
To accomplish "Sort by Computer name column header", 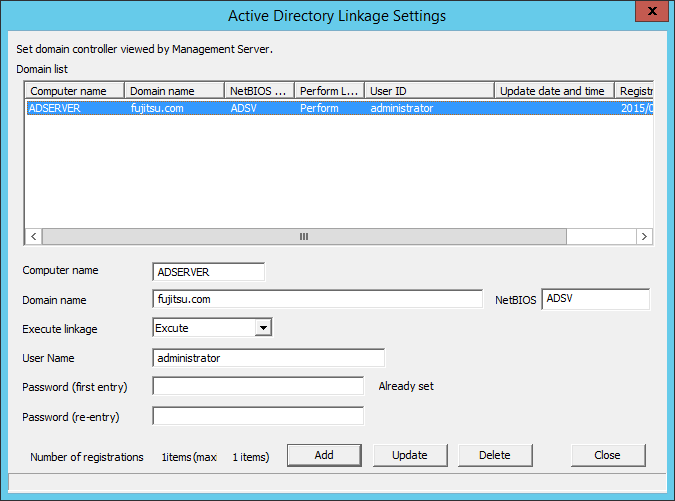I will (x=75, y=91).
